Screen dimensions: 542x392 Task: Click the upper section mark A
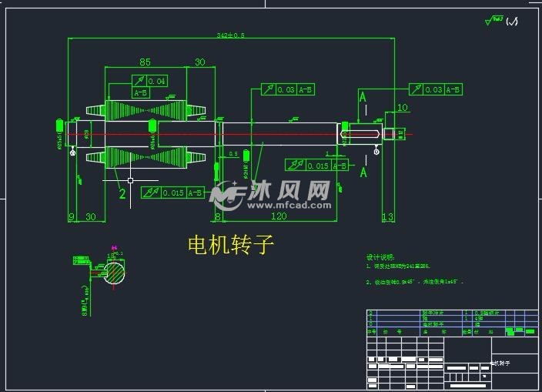363,97
